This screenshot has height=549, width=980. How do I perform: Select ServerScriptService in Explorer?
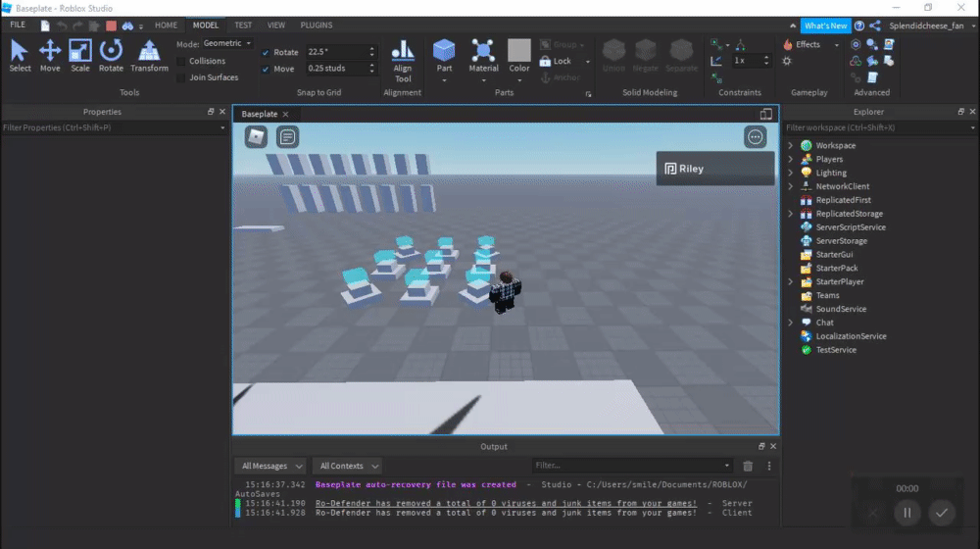[x=850, y=227]
